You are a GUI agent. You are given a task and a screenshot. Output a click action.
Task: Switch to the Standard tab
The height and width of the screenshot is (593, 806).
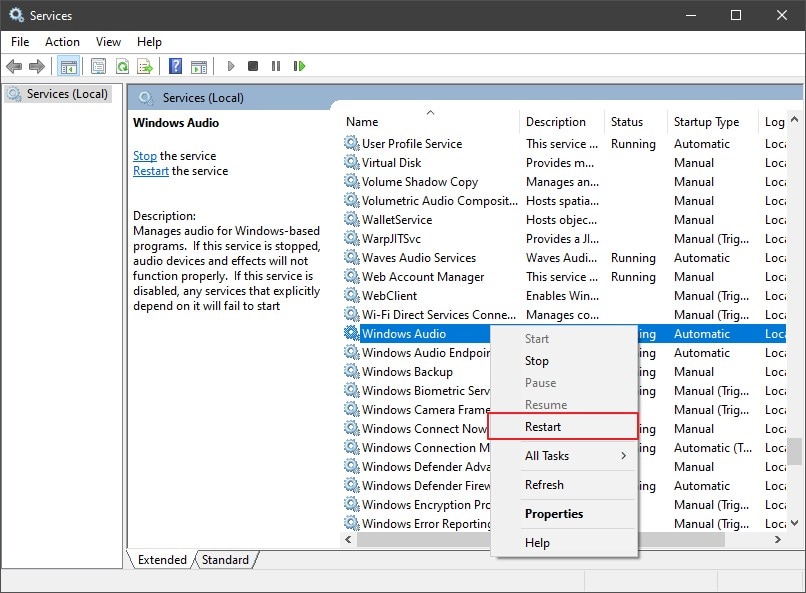click(x=225, y=560)
